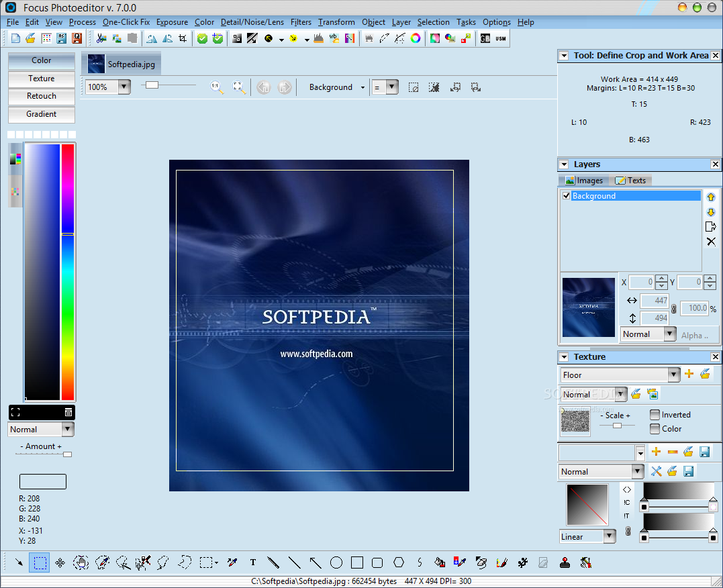The width and height of the screenshot is (723, 588).
Task: Open layer blend mode Normal dropdown in Layers
Action: [670, 334]
